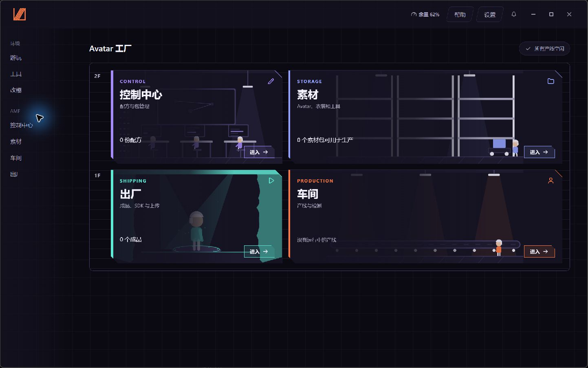Click the AMF sidebar section header

click(15, 111)
